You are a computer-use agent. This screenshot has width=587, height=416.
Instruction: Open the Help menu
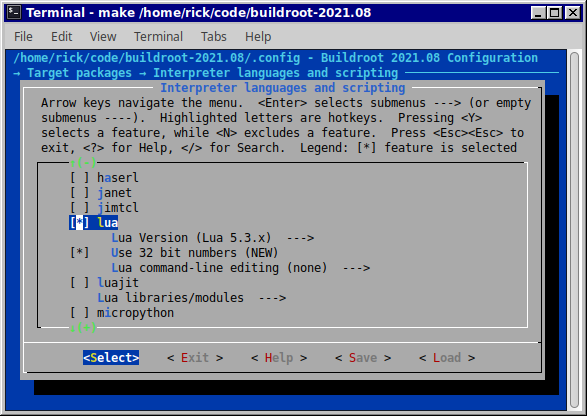[x=258, y=37]
